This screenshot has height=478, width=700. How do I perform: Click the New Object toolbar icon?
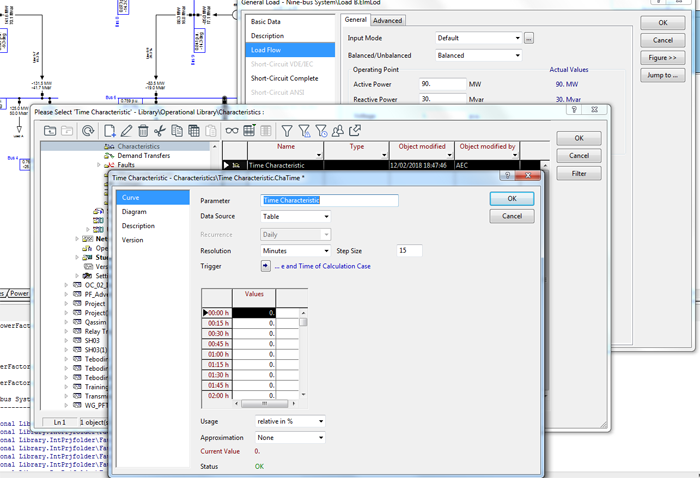point(108,131)
